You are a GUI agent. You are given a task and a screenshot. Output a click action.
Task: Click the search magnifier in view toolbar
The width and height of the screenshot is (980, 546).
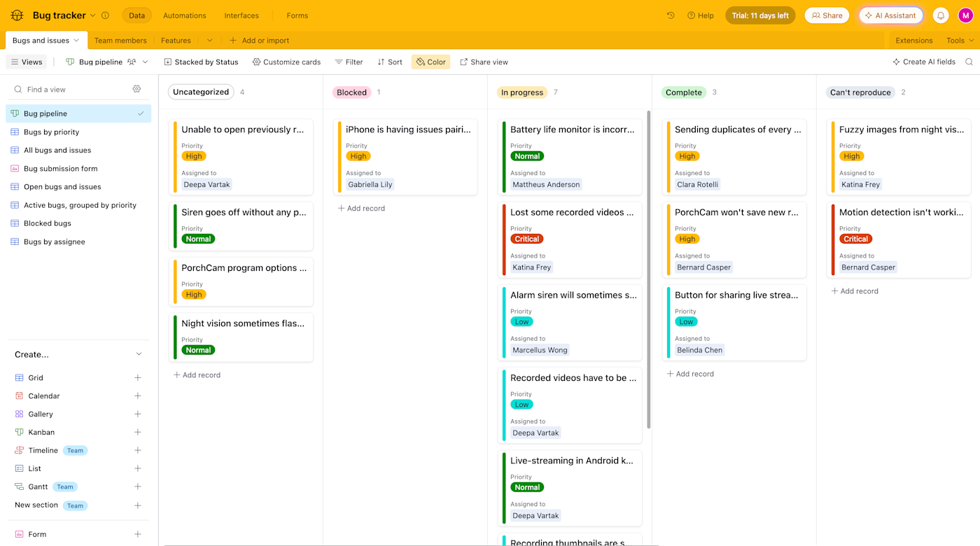coord(969,62)
